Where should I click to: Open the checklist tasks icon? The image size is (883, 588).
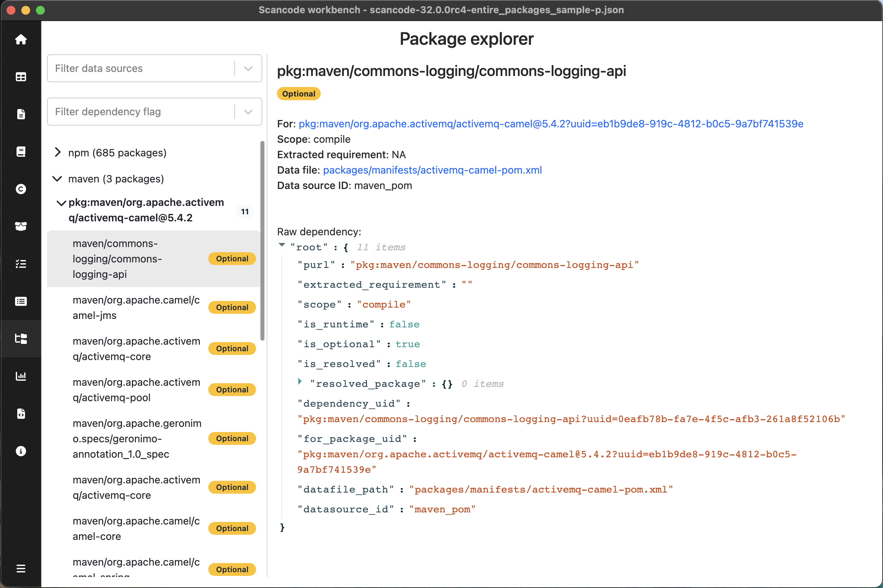(x=21, y=264)
